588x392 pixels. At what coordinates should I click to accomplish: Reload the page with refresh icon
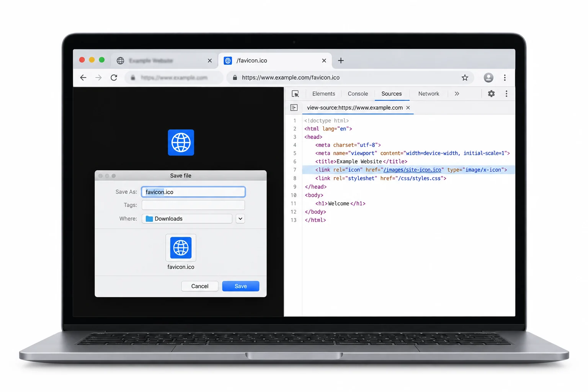pos(114,78)
